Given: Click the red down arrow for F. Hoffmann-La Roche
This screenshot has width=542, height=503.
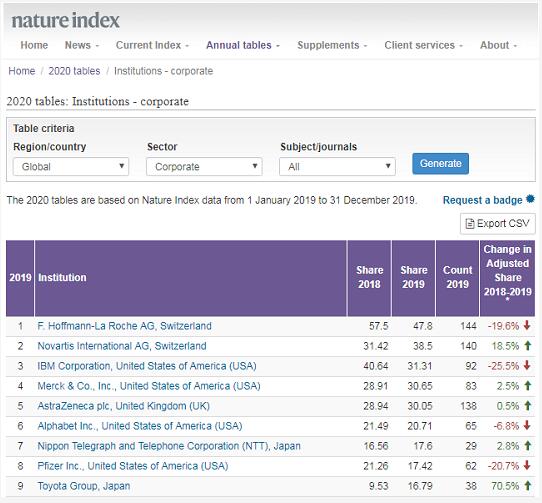Looking at the screenshot, I should click(527, 325).
